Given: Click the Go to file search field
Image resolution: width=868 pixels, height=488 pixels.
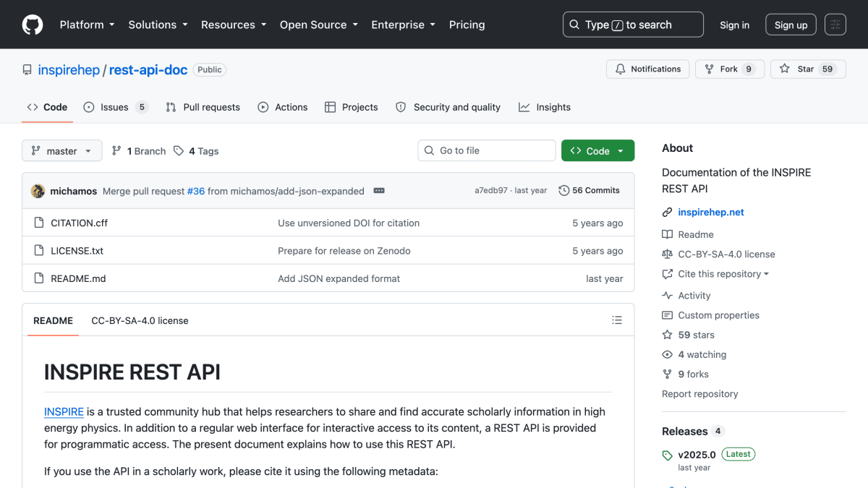Looking at the screenshot, I should 487,150.
